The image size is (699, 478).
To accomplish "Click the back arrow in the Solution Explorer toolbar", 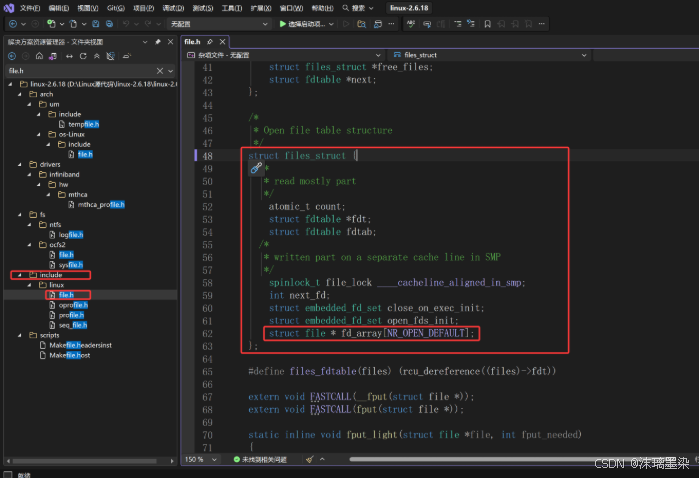I will [x=12, y=56].
